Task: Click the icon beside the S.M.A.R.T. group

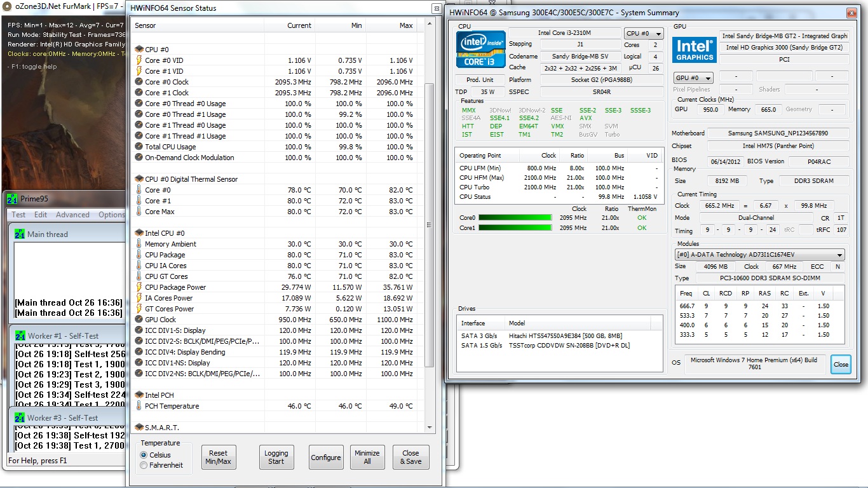Action: (139, 428)
